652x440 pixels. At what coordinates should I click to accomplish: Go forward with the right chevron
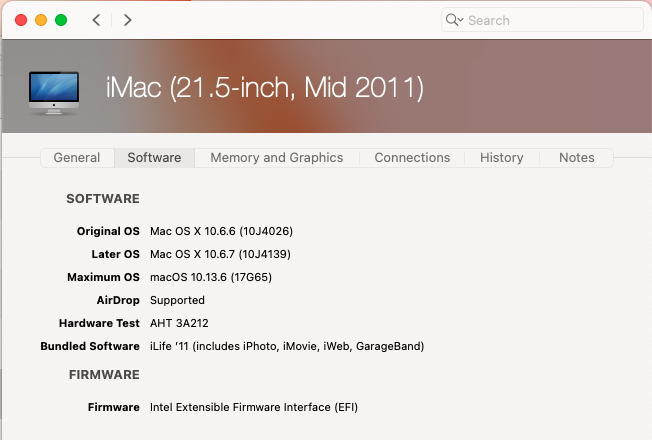127,20
